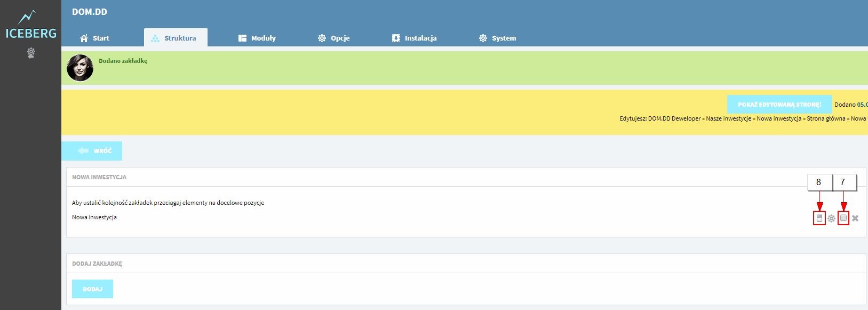Click the user avatar photo
868x310 pixels.
coord(80,68)
